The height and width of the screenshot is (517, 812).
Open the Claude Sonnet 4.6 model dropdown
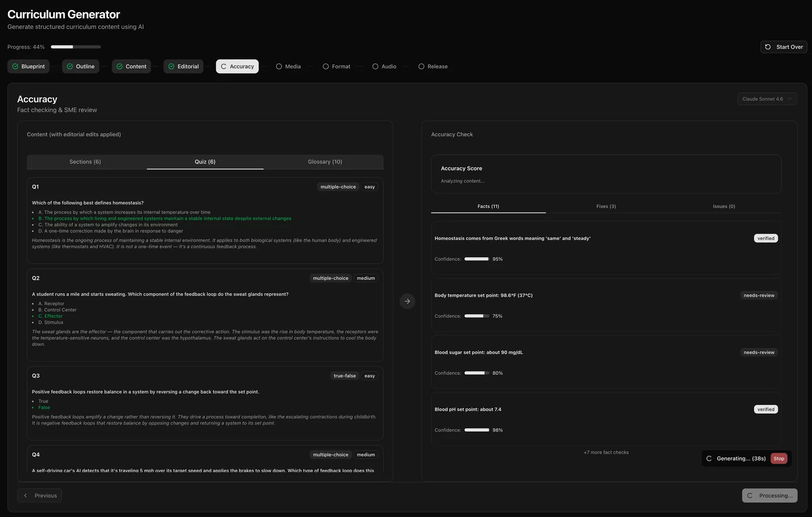click(767, 99)
